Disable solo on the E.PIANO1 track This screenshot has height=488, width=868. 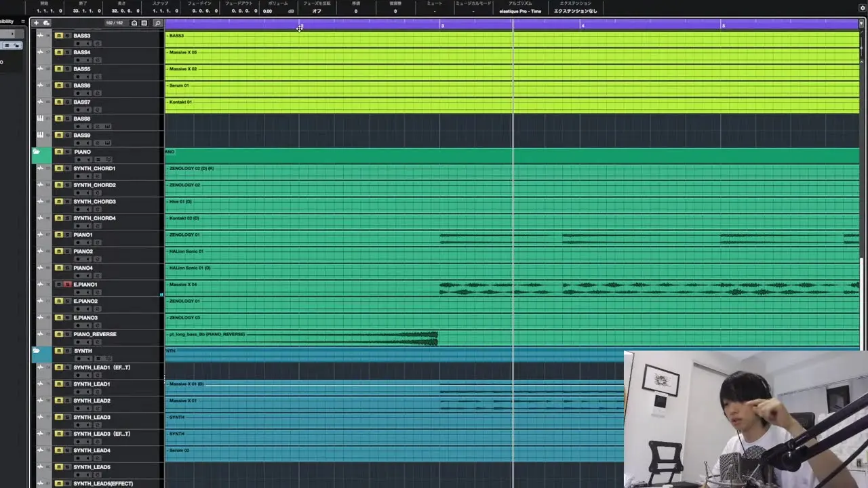point(67,285)
